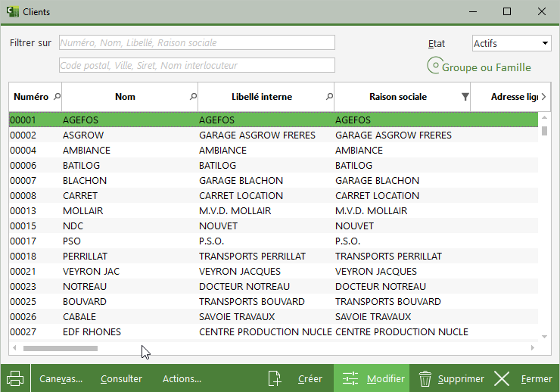The width and height of the screenshot is (560, 392).
Task: Click SAVOIE TRAVAUX in Libellé interne column
Action: (x=237, y=316)
